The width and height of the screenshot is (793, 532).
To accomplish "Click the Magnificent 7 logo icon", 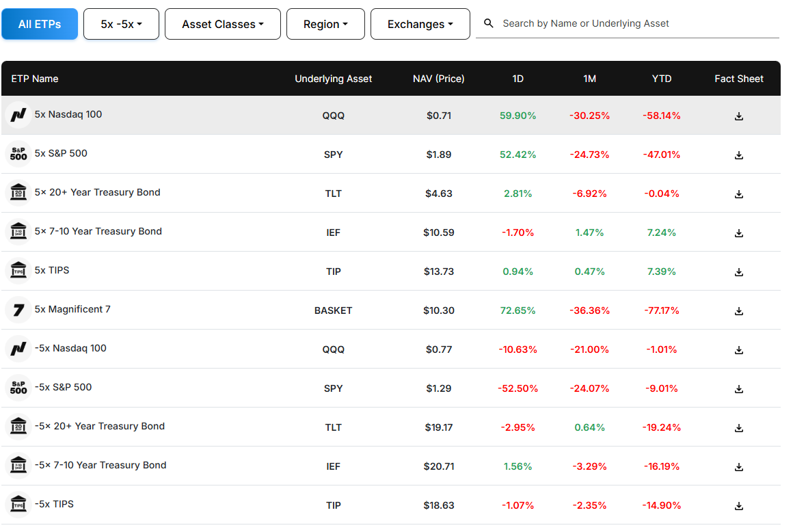I will point(18,310).
